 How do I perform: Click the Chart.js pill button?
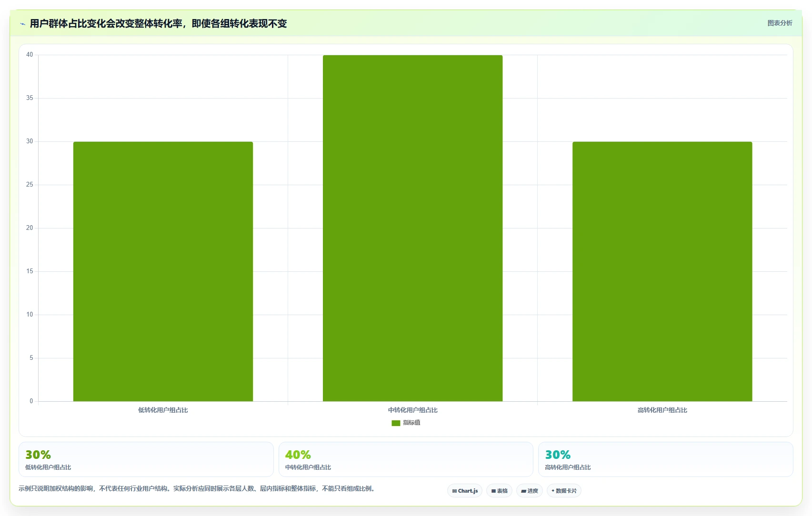(x=465, y=491)
